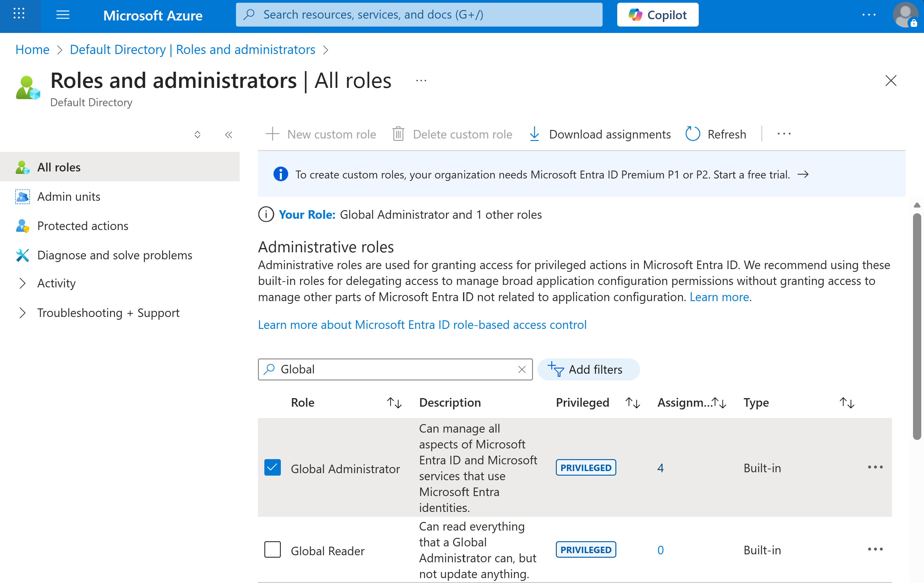Screen dimensions: 924x583
Task: Click the Download assignments icon
Action: [534, 134]
